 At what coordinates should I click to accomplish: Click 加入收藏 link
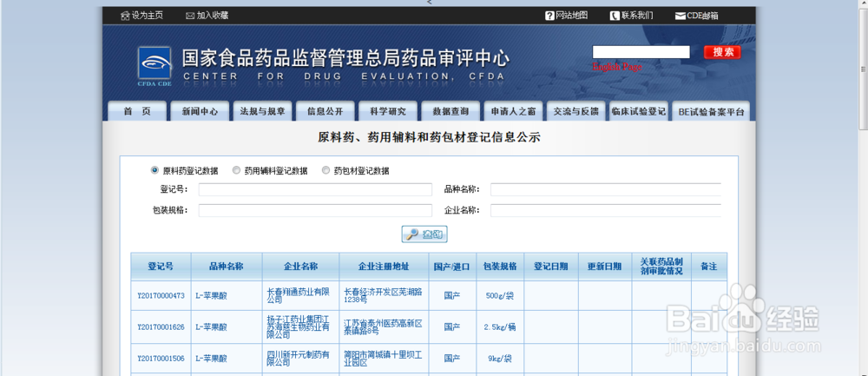tap(213, 16)
